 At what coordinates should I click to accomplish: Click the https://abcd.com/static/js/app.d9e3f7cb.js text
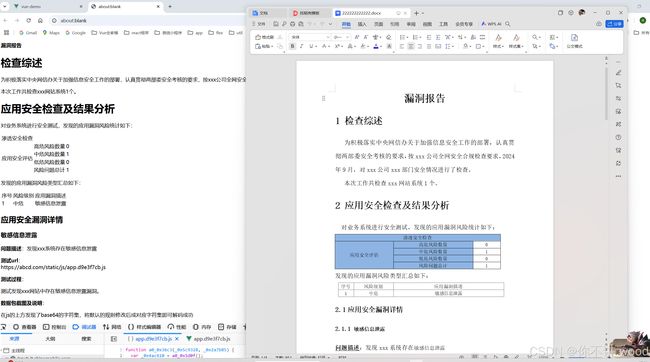pyautogui.click(x=53, y=267)
